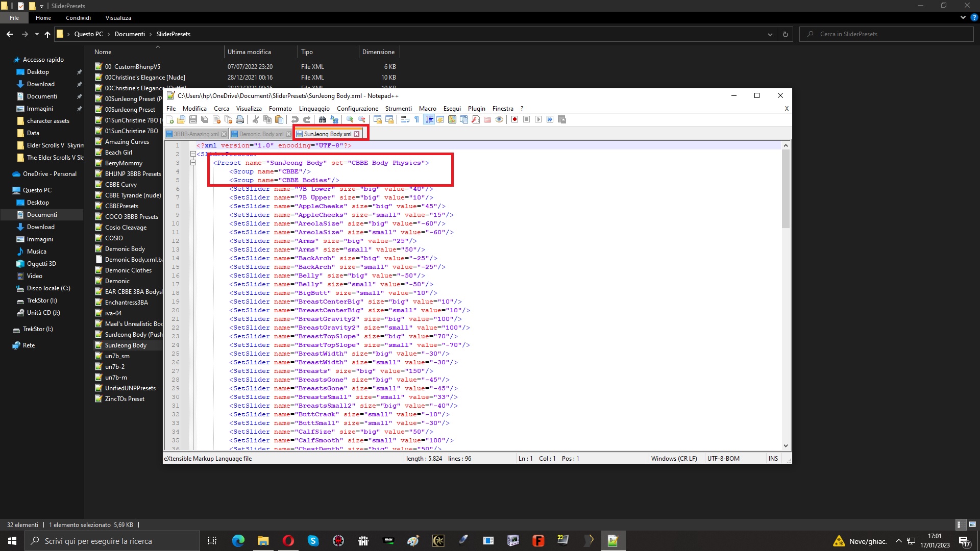The height and width of the screenshot is (551, 980).
Task: Run macro multiple times icon
Action: click(x=550, y=119)
